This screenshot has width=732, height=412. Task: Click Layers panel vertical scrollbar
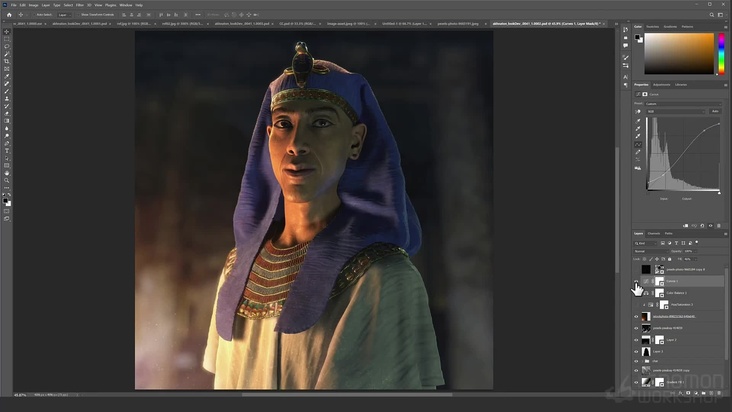point(726,313)
